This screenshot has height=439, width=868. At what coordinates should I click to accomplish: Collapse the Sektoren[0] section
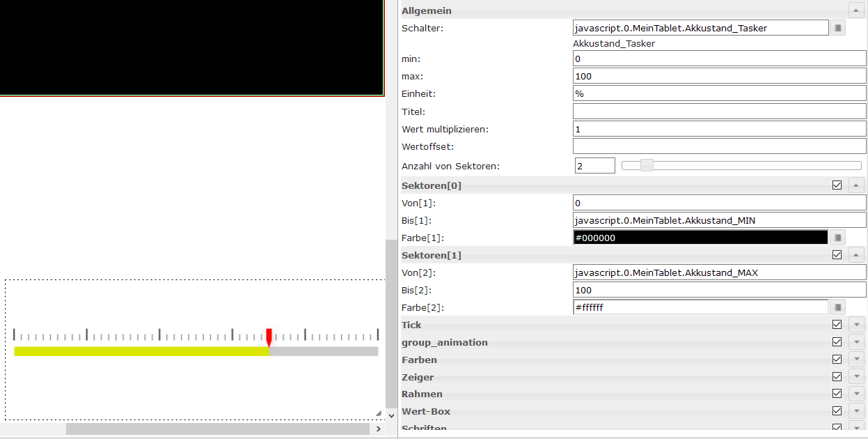click(x=856, y=185)
